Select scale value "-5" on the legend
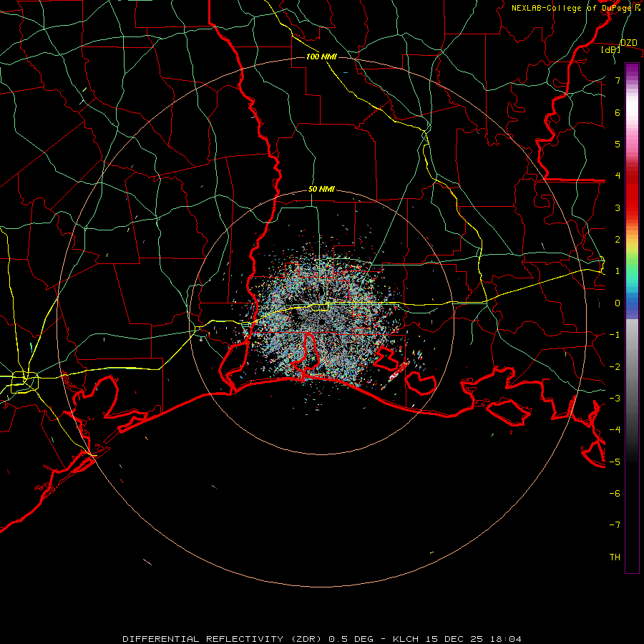Viewport: 644px width, 644px height. pyautogui.click(x=615, y=462)
